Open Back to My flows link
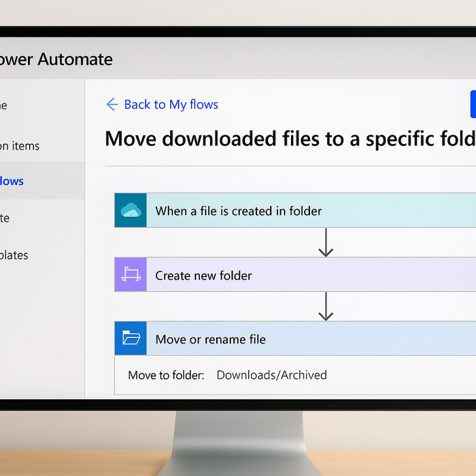476x476 pixels. tap(171, 105)
